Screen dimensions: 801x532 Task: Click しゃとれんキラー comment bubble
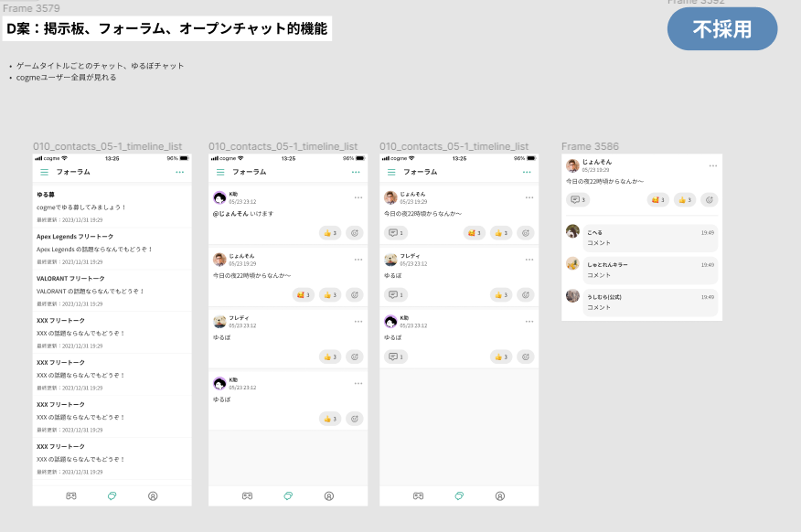[x=649, y=269]
